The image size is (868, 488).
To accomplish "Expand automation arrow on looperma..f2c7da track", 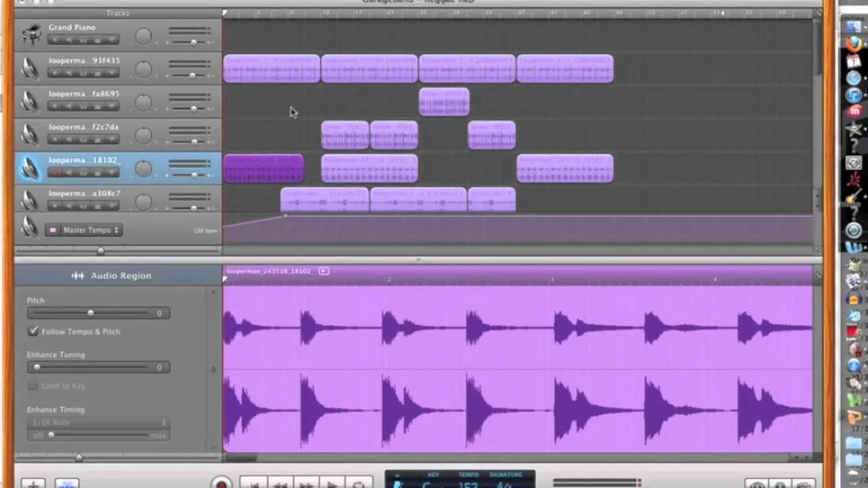I will tap(112, 140).
